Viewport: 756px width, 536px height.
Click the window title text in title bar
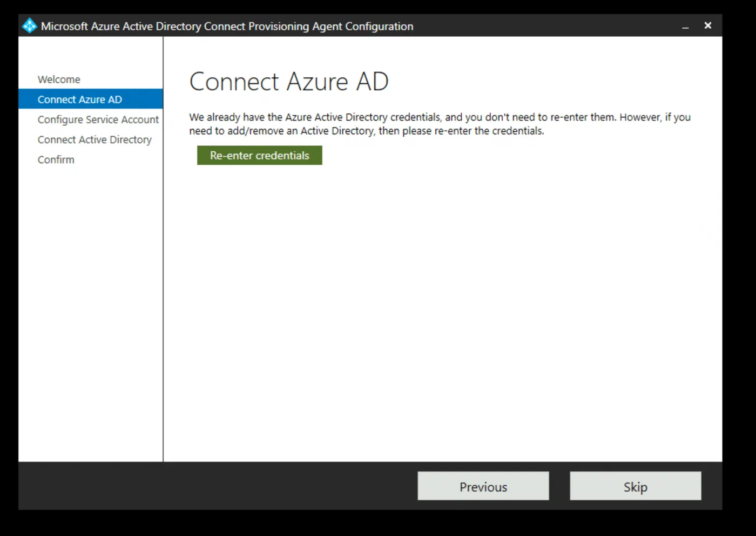pos(227,26)
